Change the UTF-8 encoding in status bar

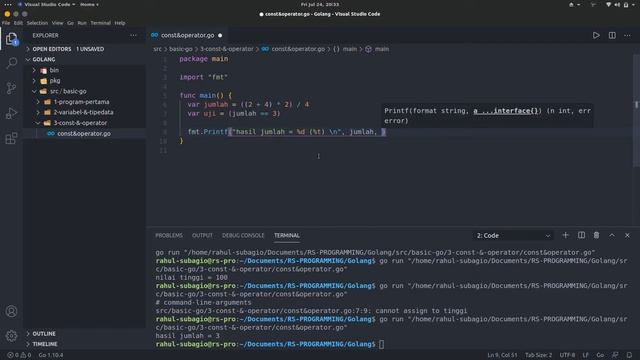pyautogui.click(x=567, y=355)
